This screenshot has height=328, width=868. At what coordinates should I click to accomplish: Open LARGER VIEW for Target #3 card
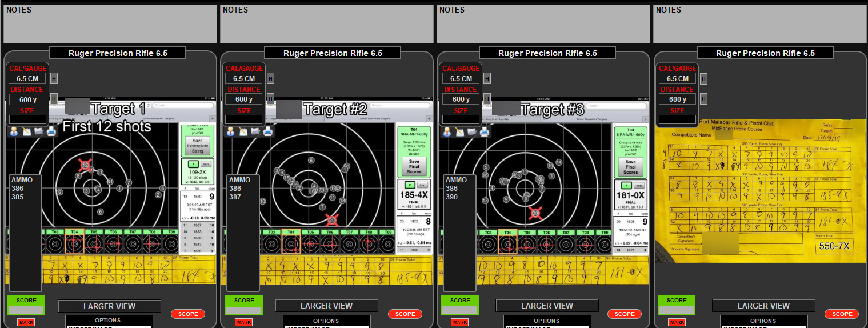[x=547, y=306]
